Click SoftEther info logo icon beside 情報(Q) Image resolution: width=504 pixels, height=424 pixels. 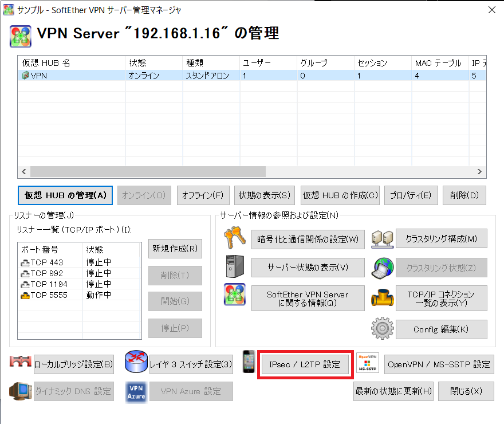point(235,295)
